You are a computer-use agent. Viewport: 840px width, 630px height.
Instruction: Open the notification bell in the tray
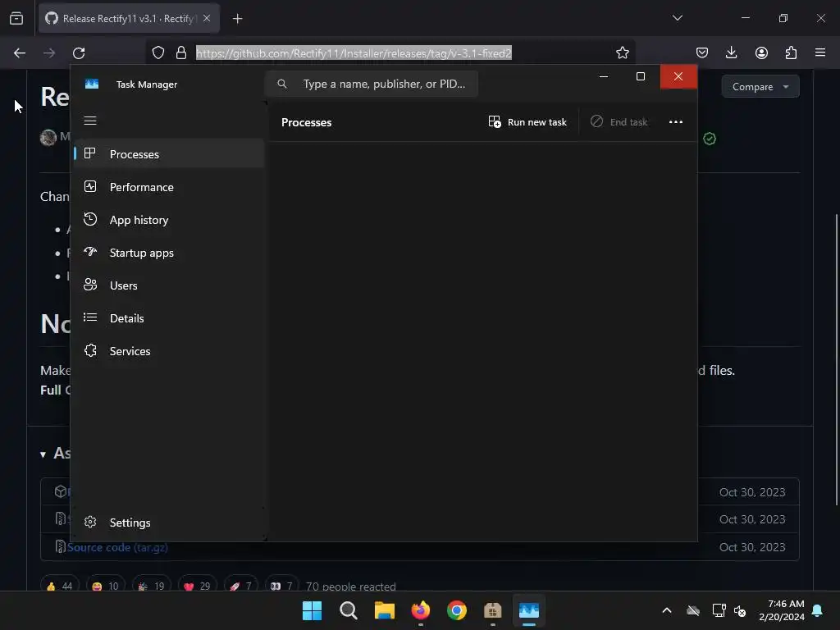click(817, 610)
